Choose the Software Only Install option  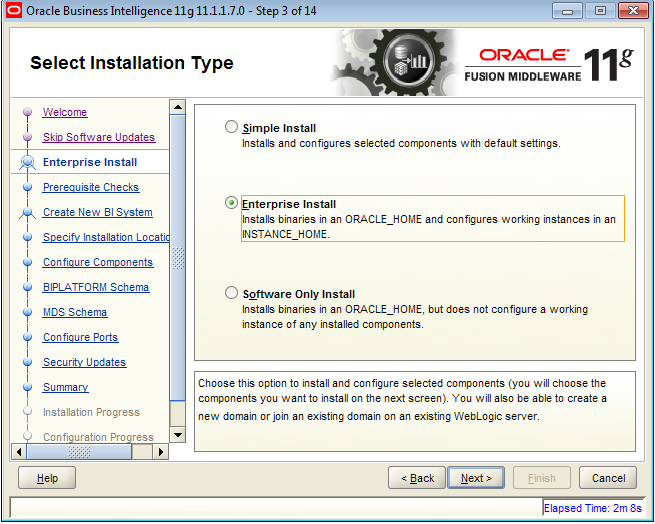pyautogui.click(x=231, y=293)
